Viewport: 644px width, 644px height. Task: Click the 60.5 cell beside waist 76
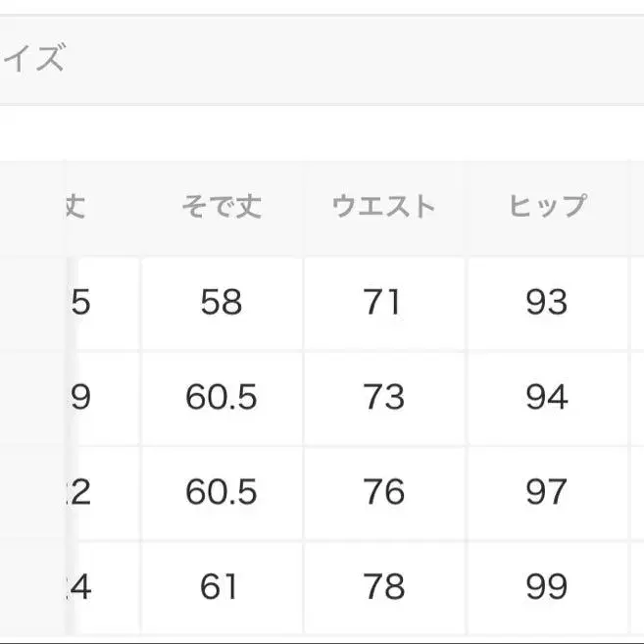[x=222, y=492]
